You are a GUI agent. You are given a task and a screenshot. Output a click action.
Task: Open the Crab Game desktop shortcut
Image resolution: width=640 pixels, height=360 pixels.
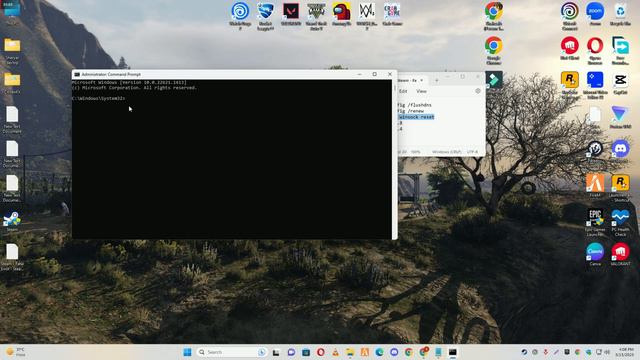pos(392,15)
